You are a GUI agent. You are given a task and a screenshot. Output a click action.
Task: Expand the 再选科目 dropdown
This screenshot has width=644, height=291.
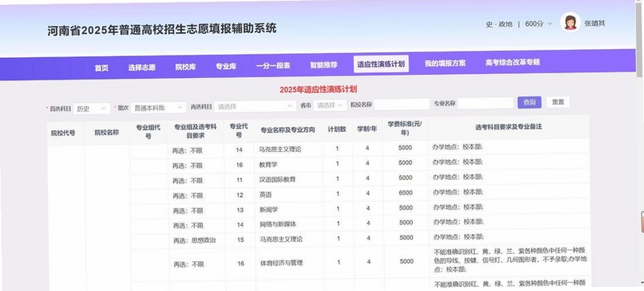pyautogui.click(x=254, y=107)
